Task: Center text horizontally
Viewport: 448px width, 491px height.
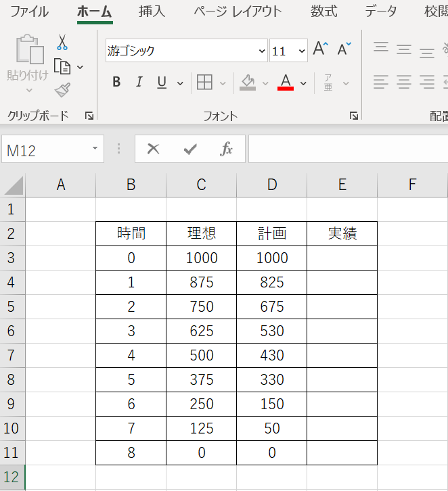Action: point(404,82)
